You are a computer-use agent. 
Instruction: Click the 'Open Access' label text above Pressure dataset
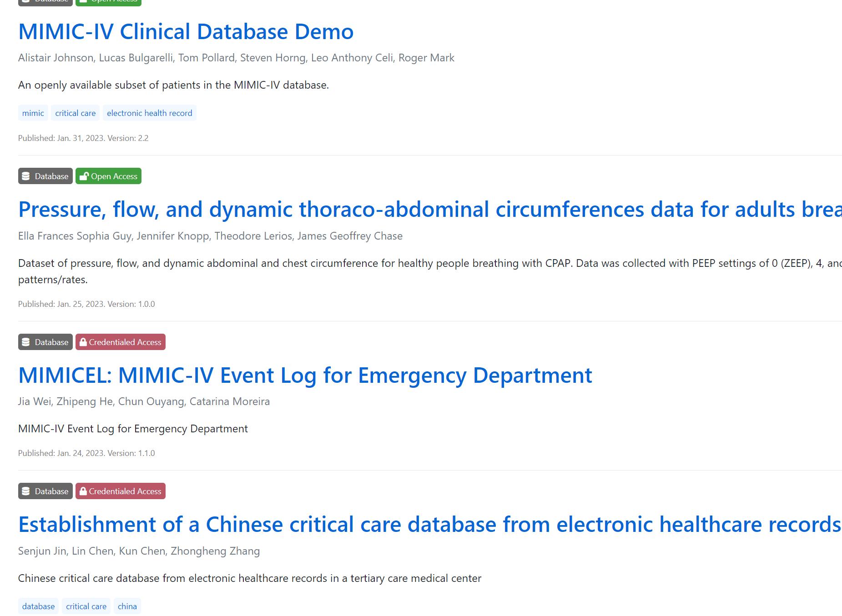(x=114, y=176)
